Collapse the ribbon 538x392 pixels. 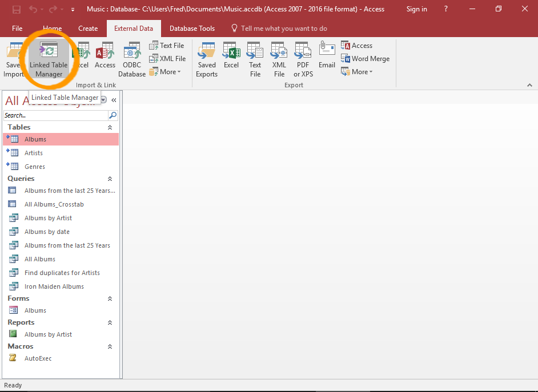[529, 85]
